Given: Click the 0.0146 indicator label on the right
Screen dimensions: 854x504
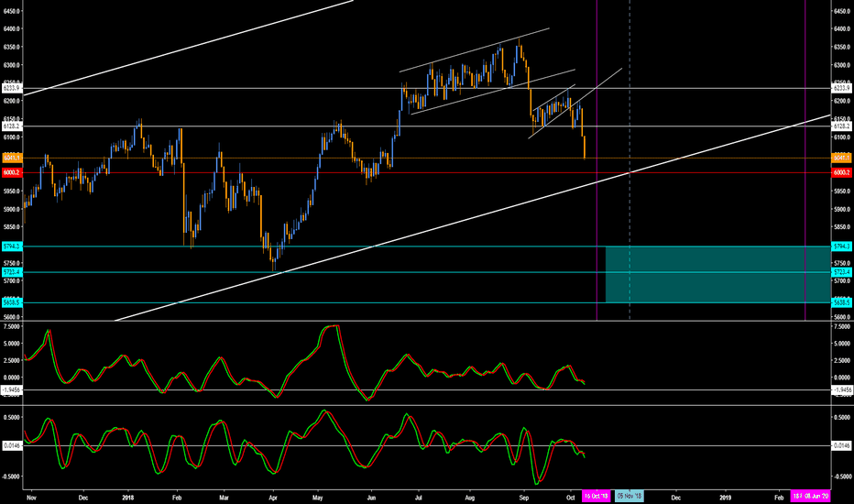Looking at the screenshot, I should 841,445.
